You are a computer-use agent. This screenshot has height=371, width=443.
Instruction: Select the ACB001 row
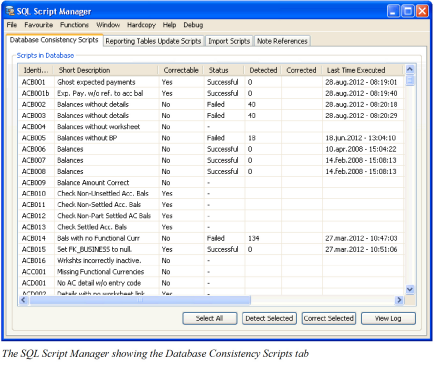211,82
